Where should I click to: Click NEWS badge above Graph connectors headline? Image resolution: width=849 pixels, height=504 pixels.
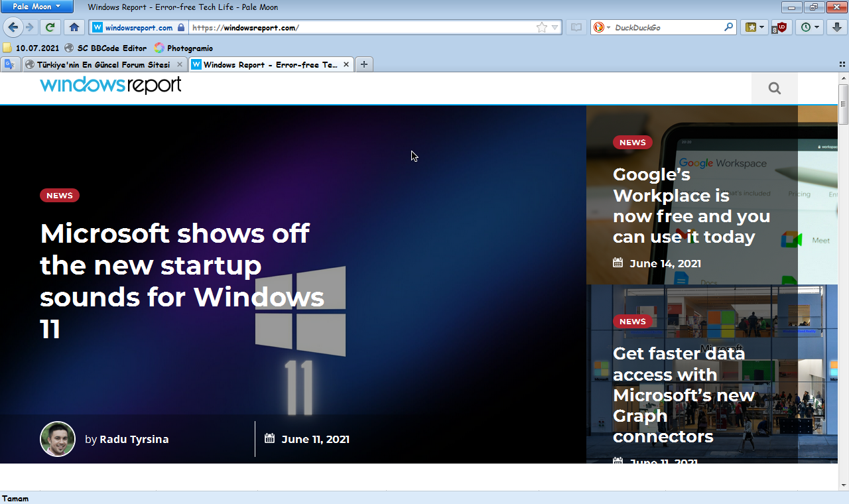[x=633, y=322]
